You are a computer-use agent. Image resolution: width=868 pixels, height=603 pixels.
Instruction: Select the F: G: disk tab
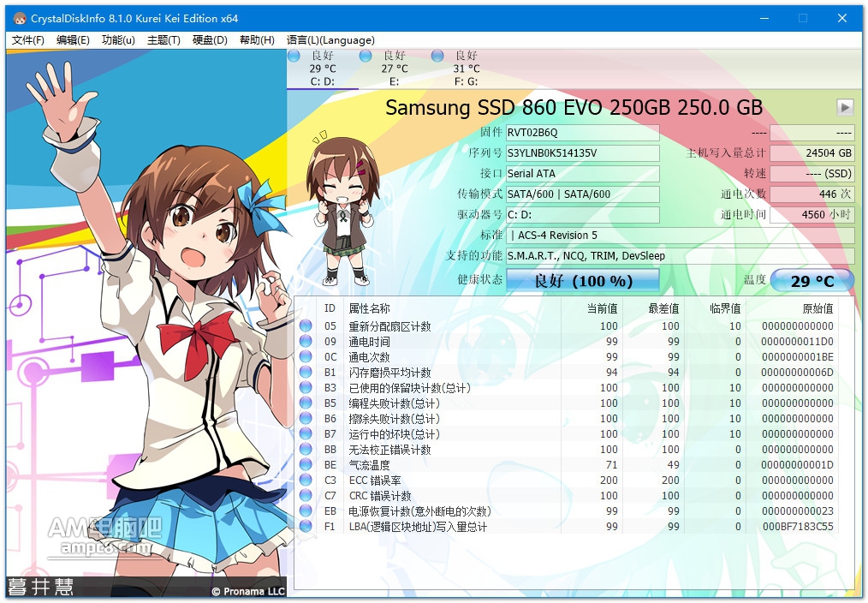coord(467,69)
